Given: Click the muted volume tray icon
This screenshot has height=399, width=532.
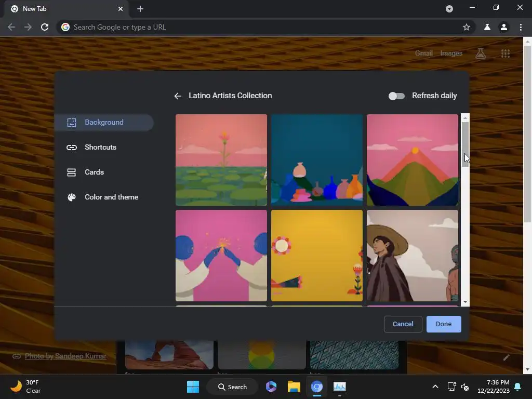Looking at the screenshot, I should click(x=465, y=387).
